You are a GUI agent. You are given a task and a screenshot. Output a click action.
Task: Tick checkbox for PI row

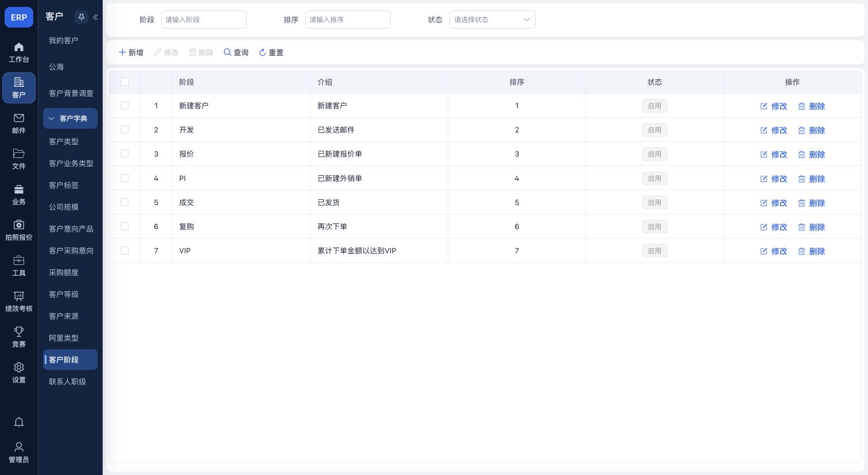125,178
